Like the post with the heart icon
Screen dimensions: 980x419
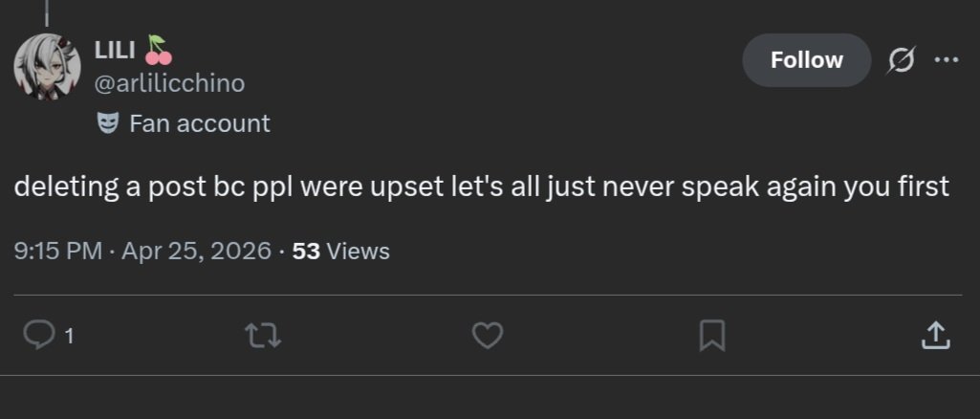[487, 335]
